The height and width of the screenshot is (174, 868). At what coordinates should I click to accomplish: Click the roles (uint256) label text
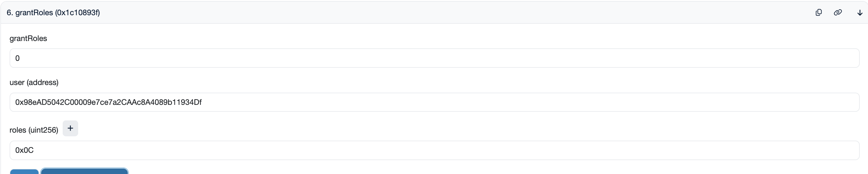pyautogui.click(x=34, y=130)
